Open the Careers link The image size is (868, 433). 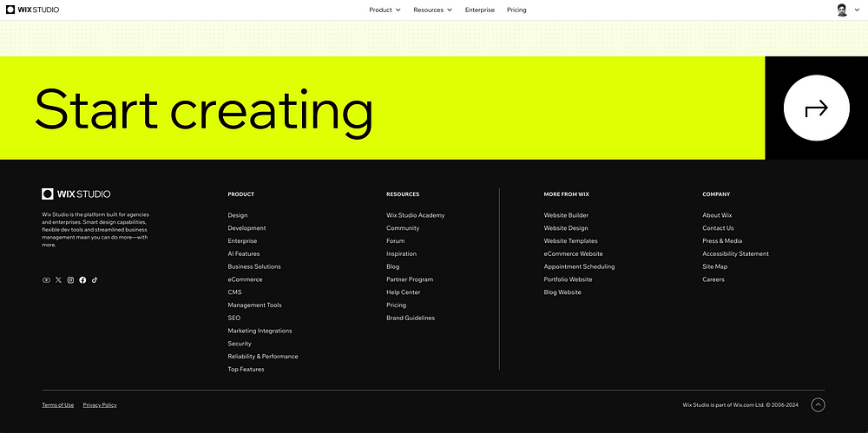[713, 279]
